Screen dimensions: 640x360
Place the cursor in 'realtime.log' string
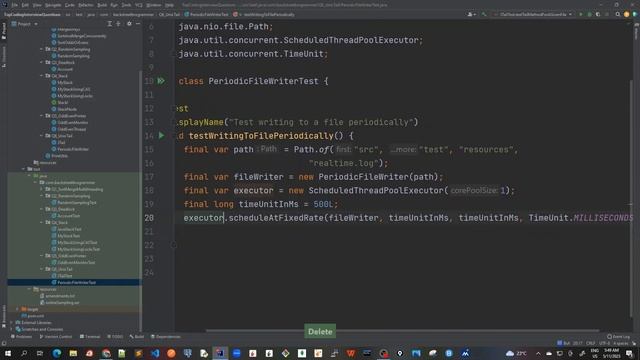point(343,163)
